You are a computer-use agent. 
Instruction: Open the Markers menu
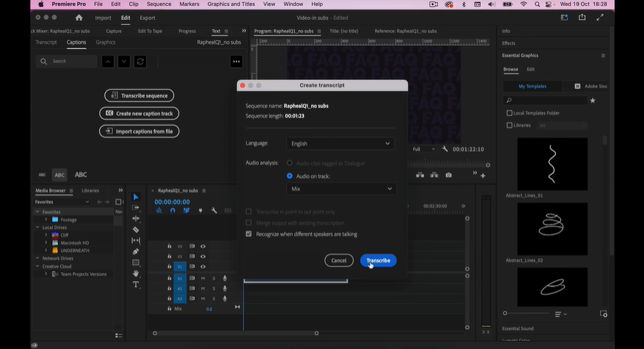(x=189, y=4)
